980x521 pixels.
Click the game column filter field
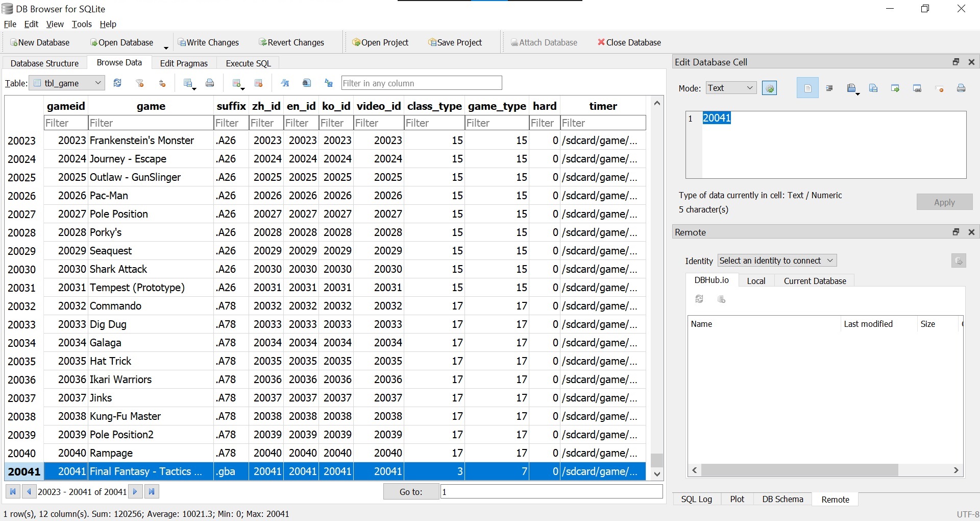pyautogui.click(x=151, y=123)
